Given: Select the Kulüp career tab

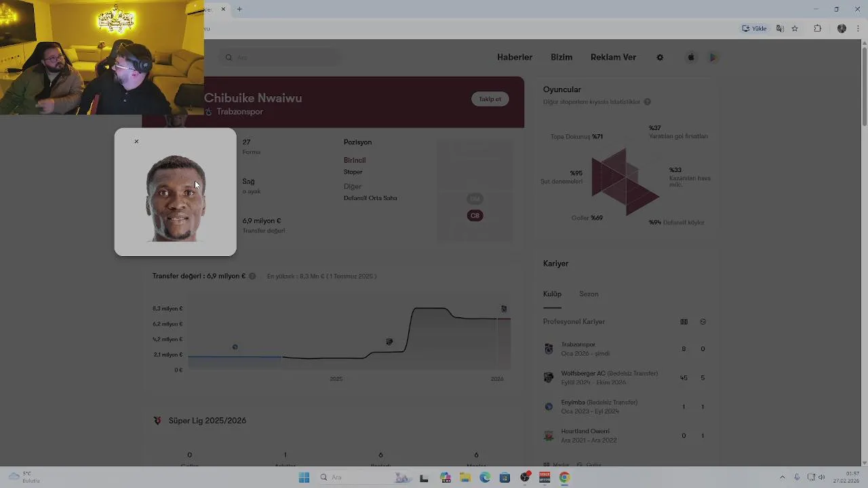Looking at the screenshot, I should 552,294.
